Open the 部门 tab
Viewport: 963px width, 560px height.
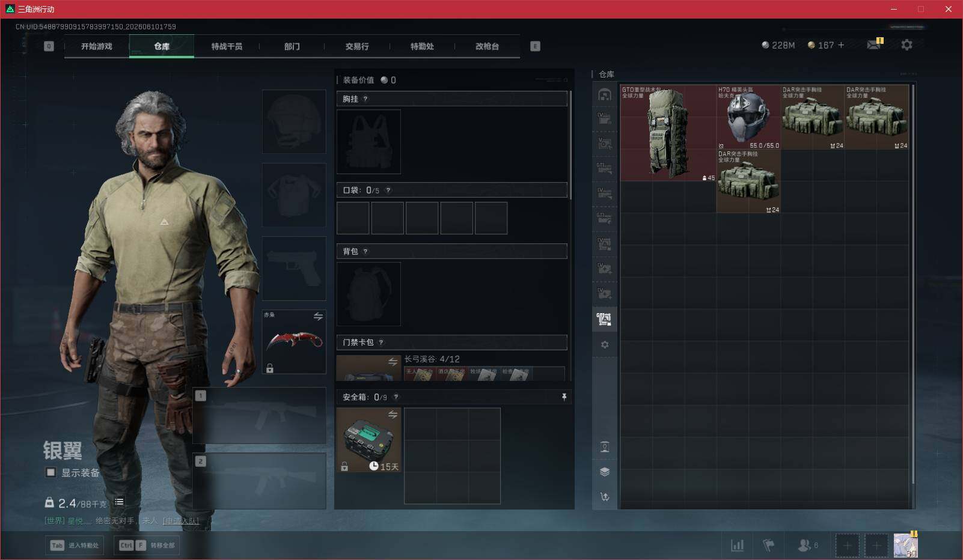tap(292, 46)
